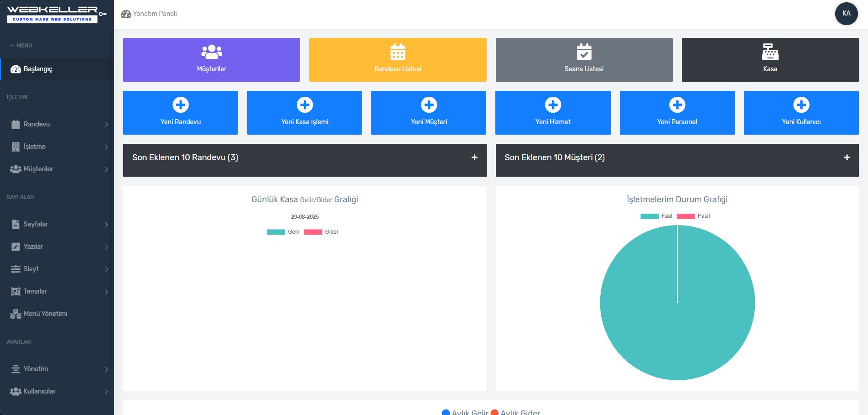The height and width of the screenshot is (415, 868).
Task: Expand Son Eklenen 10 Randevu panel
Action: click(x=474, y=158)
